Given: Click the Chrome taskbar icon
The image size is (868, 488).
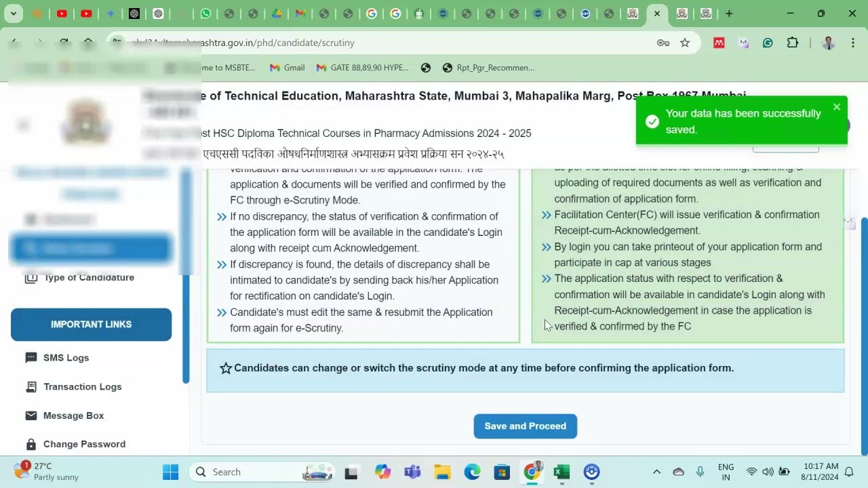Looking at the screenshot, I should pos(532,472).
